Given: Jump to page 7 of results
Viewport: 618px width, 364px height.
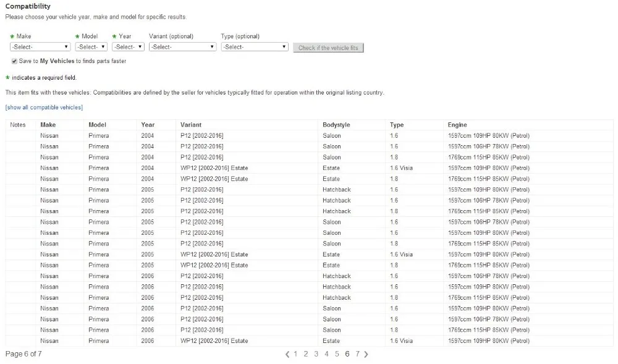Looking at the screenshot, I should [x=357, y=353].
